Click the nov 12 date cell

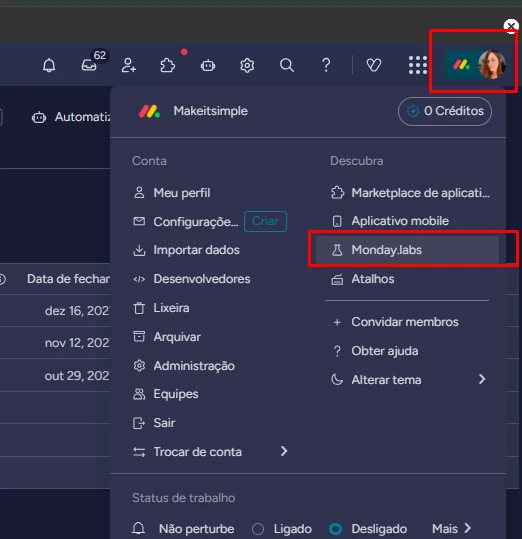tap(77, 343)
